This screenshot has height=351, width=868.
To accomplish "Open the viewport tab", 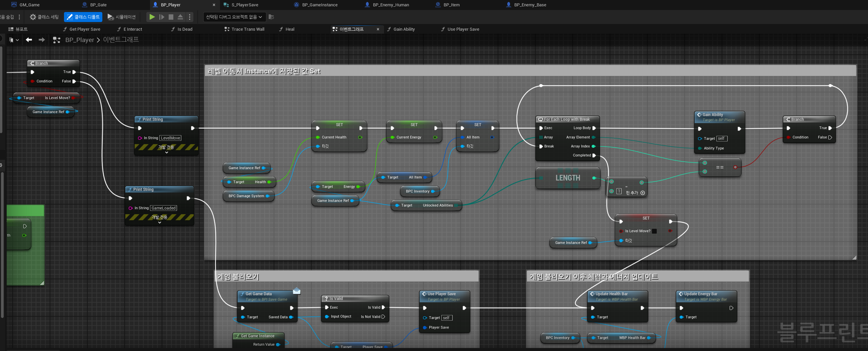I will [x=18, y=29].
